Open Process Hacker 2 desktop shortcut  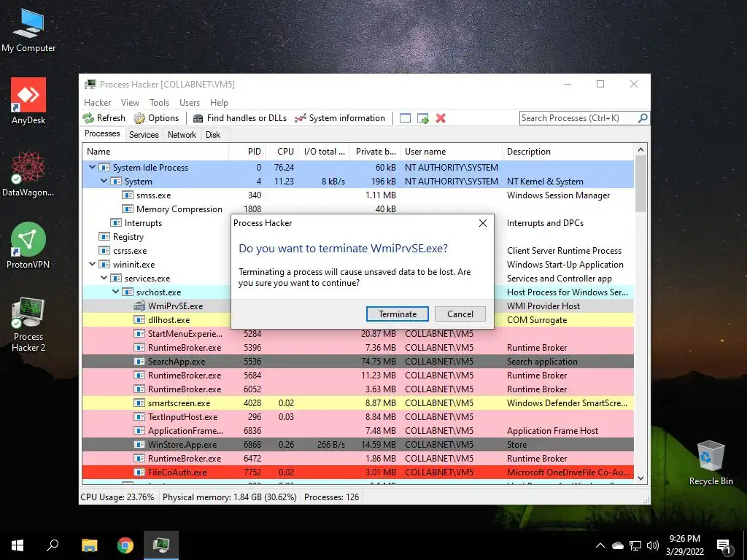click(x=28, y=324)
